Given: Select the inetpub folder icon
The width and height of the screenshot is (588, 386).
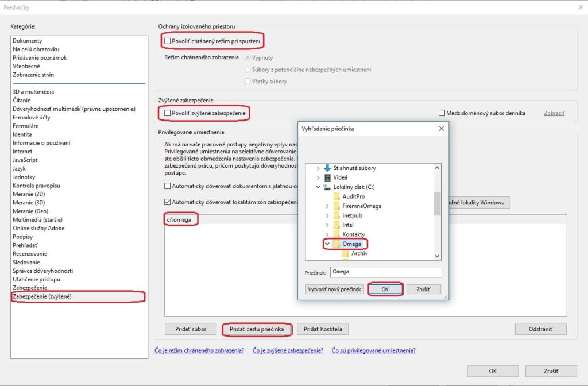Looking at the screenshot, I should point(336,215).
